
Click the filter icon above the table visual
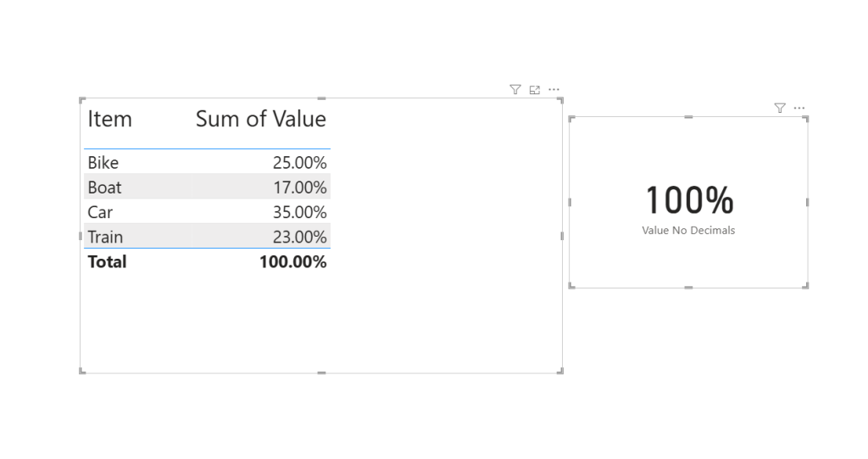pyautogui.click(x=515, y=89)
